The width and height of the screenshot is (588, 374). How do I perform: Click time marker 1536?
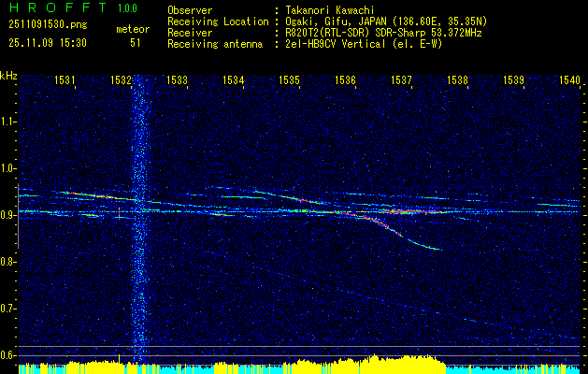[x=345, y=79]
